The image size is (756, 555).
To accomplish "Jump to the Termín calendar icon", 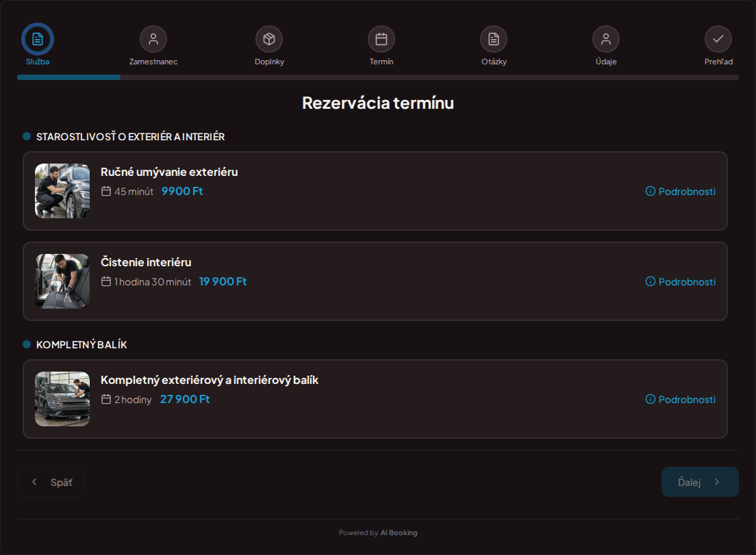I will (x=381, y=39).
